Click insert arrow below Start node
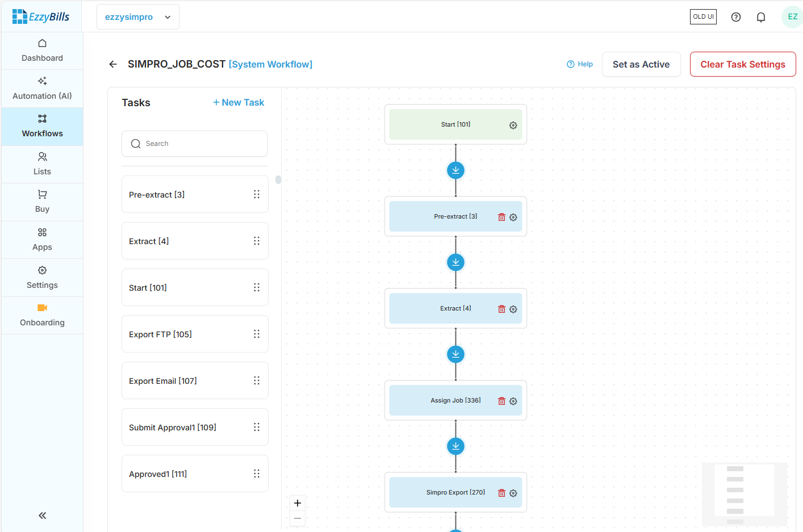 point(455,170)
